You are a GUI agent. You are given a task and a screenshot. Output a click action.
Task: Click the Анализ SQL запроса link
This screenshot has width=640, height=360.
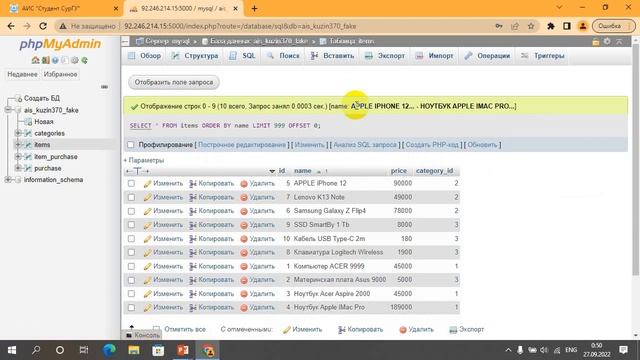pyautogui.click(x=365, y=145)
